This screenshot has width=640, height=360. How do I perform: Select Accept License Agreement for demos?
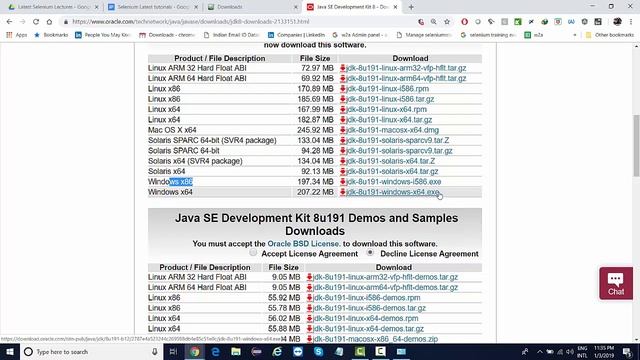coord(253,253)
